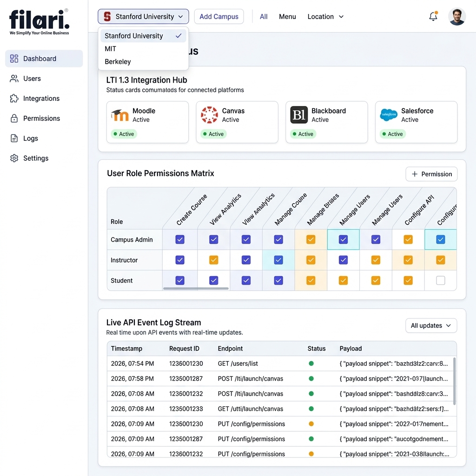
Task: Click the Canvas logo icon
Action: pos(210,115)
